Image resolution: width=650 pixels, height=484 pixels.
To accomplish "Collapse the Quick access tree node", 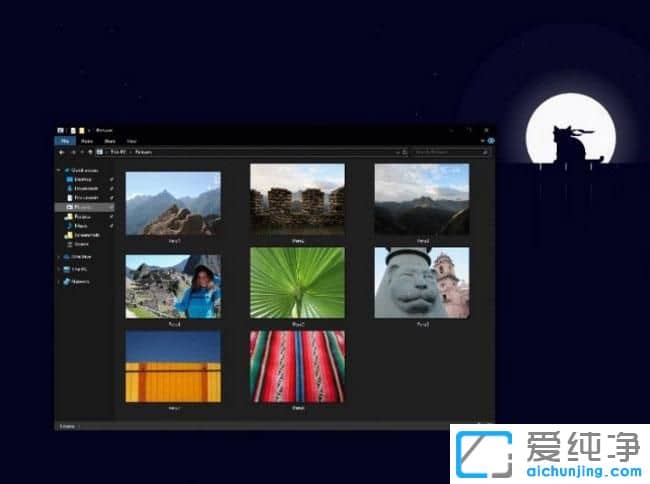I will 59,170.
